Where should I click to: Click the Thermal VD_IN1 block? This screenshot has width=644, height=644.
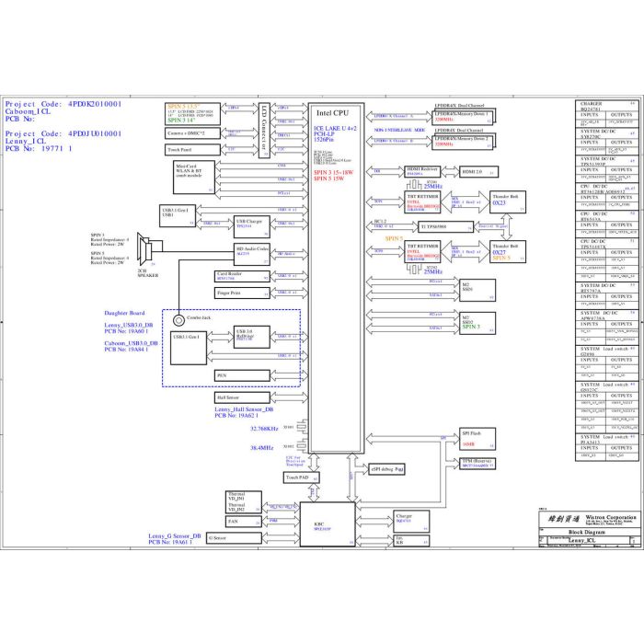[244, 502]
